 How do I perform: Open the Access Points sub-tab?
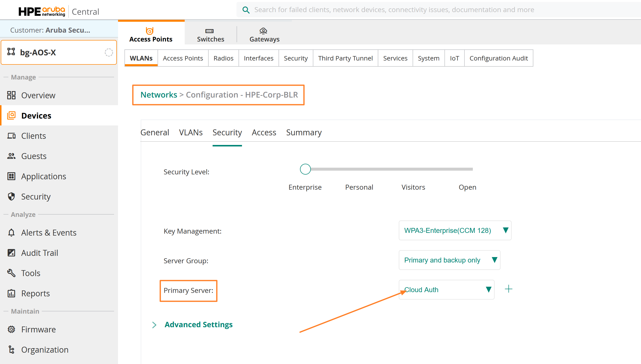[x=183, y=58]
